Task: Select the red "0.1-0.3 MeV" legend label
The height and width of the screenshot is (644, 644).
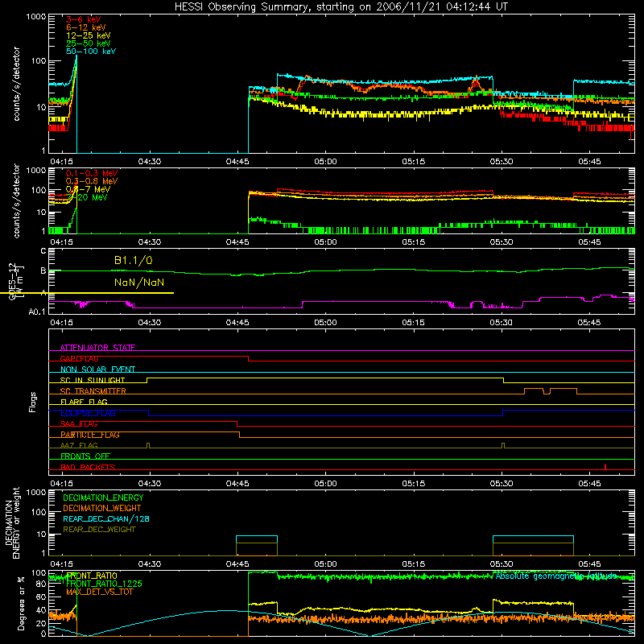Action: click(x=92, y=173)
